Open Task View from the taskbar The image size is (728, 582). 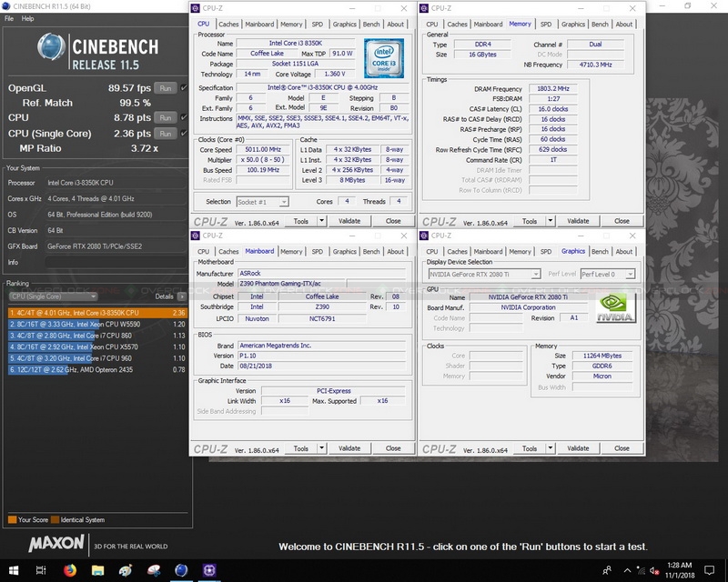tap(41, 570)
